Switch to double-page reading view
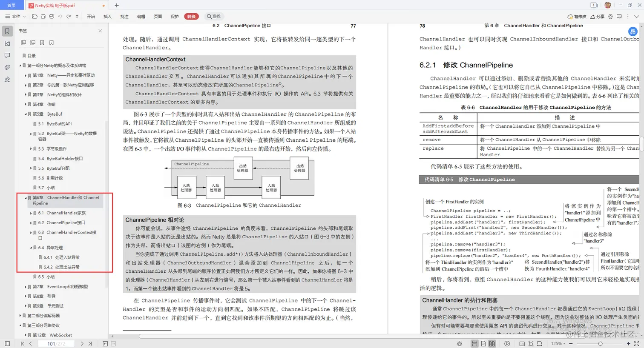 pos(492,344)
